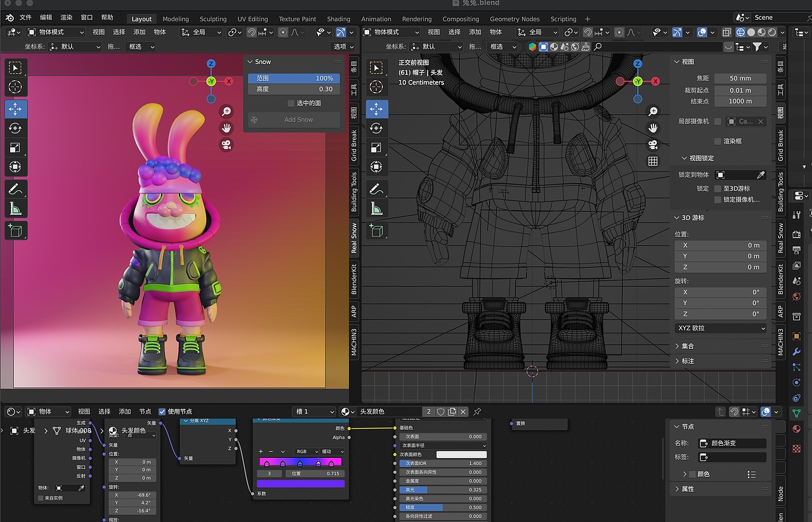Select the Scale tool in left toolbar

(16, 148)
